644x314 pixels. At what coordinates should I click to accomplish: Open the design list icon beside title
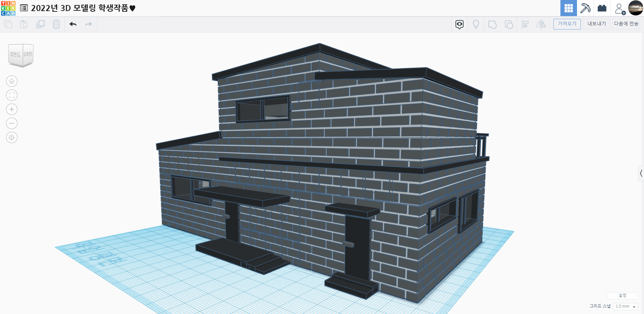[24, 8]
